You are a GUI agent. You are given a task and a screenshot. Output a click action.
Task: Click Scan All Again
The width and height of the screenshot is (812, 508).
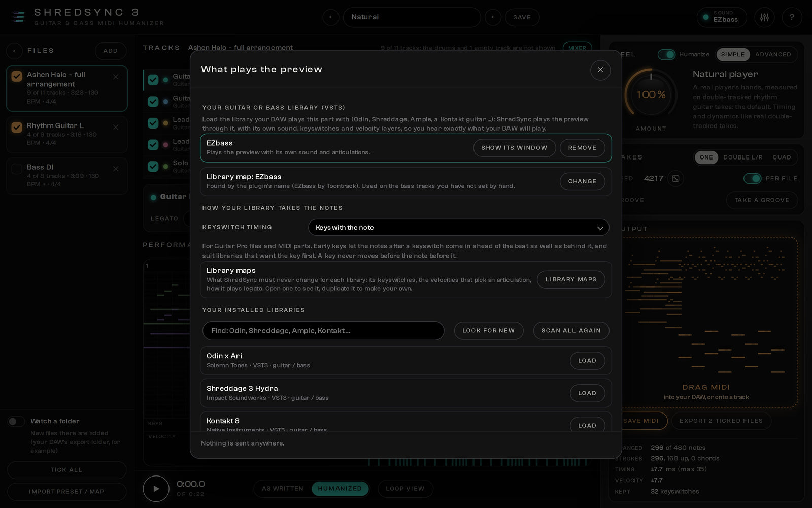click(x=571, y=331)
